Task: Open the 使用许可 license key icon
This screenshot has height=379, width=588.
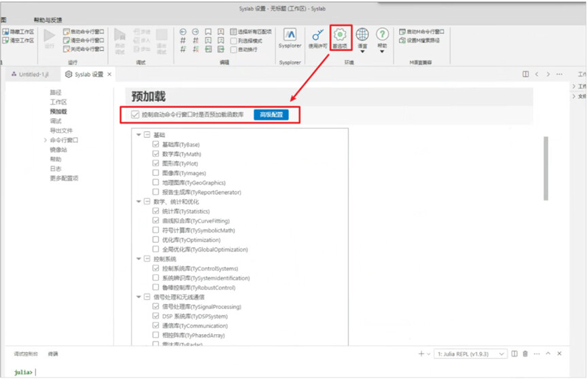Action: click(x=317, y=35)
